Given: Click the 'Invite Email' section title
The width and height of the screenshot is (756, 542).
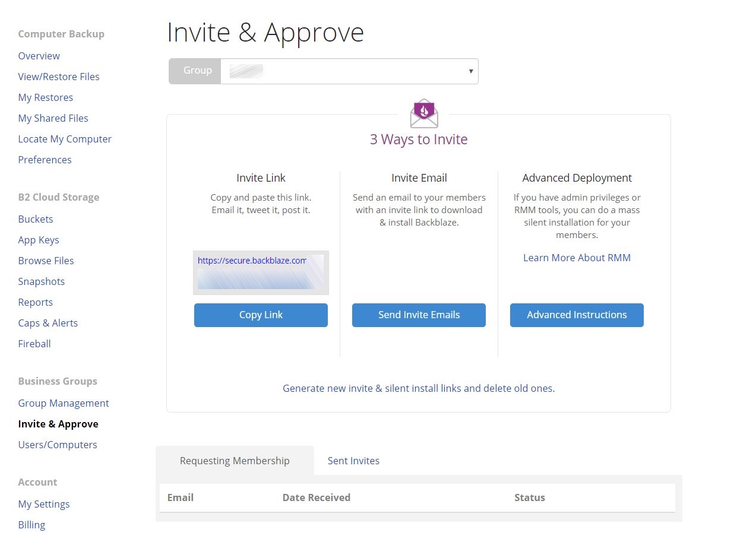Looking at the screenshot, I should [x=419, y=178].
